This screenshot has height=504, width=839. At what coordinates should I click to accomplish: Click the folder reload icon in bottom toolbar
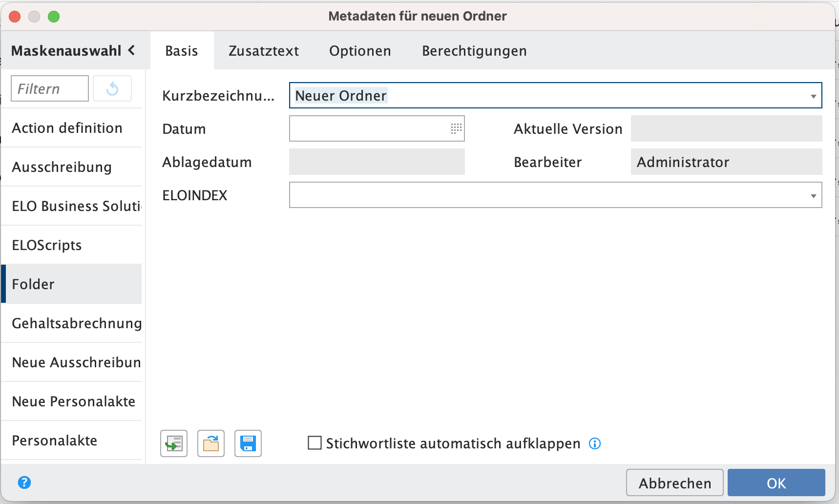tap(211, 443)
